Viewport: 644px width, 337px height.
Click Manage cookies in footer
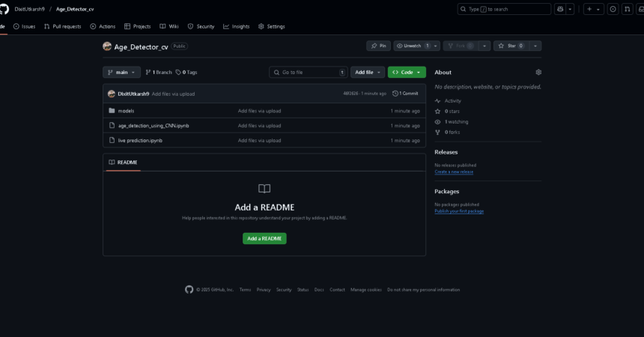366,290
